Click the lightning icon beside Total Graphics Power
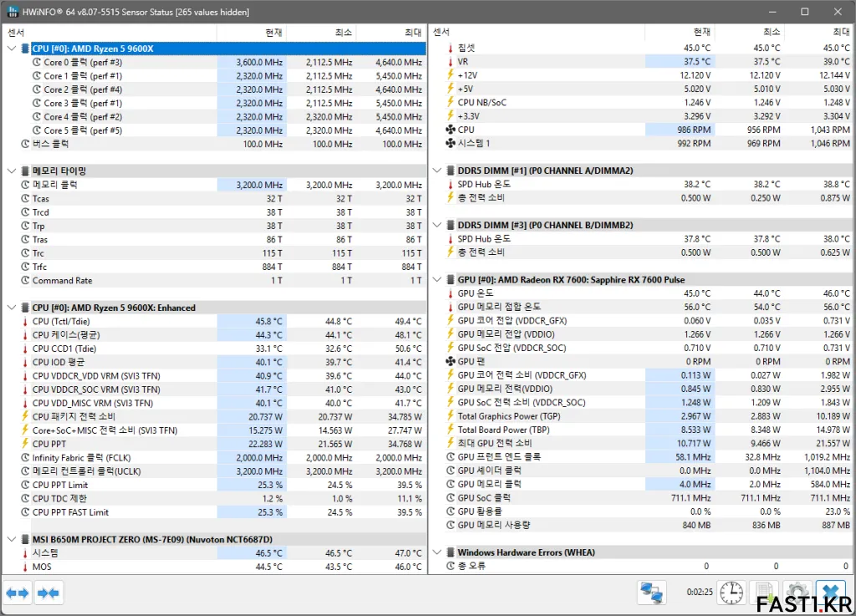The width and height of the screenshot is (856, 616). tap(451, 415)
